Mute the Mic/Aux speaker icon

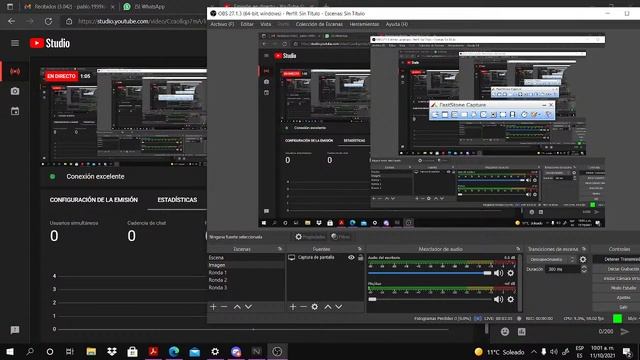point(498,299)
